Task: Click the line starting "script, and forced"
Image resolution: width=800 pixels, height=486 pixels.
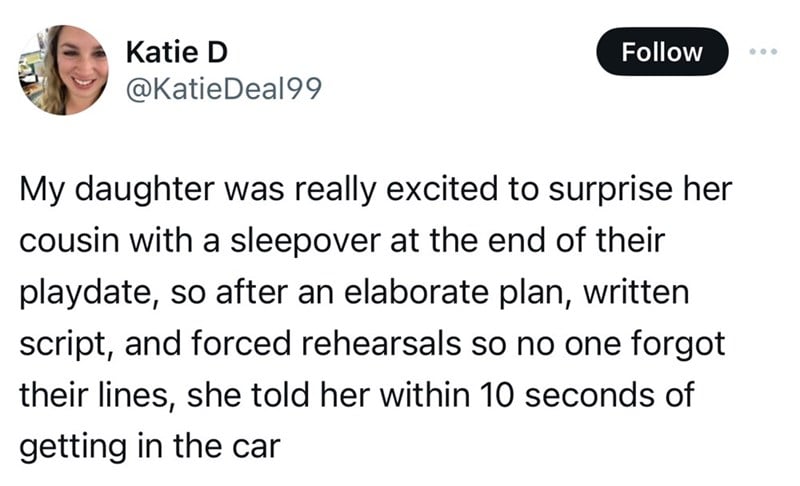Action: coord(372,344)
